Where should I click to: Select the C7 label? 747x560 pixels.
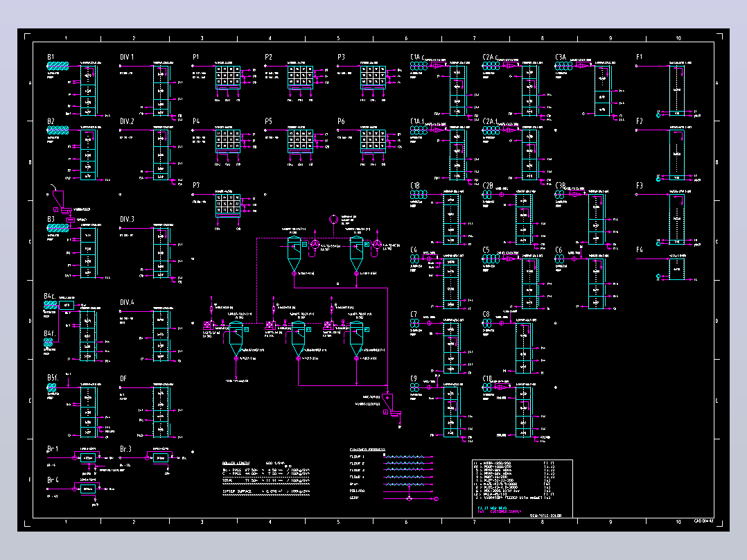pyautogui.click(x=414, y=314)
